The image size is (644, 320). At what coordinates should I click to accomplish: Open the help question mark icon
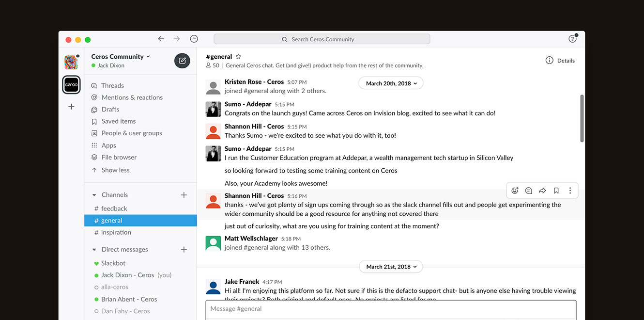tap(572, 39)
